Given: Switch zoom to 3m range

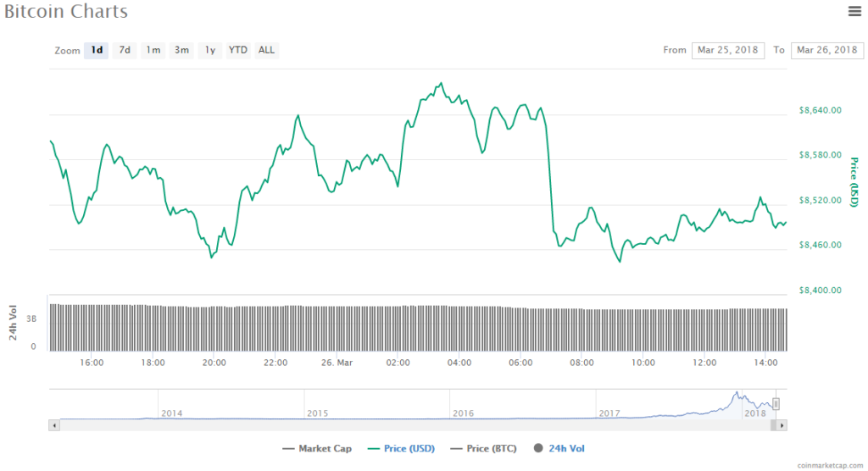Looking at the screenshot, I should [x=181, y=50].
